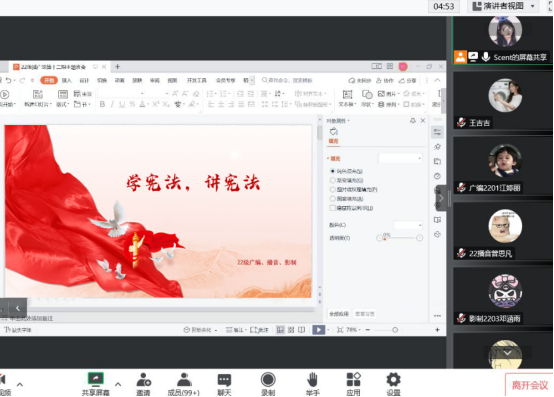Open the font name combo box
Screen dimensions: 554x397
point(121,94)
